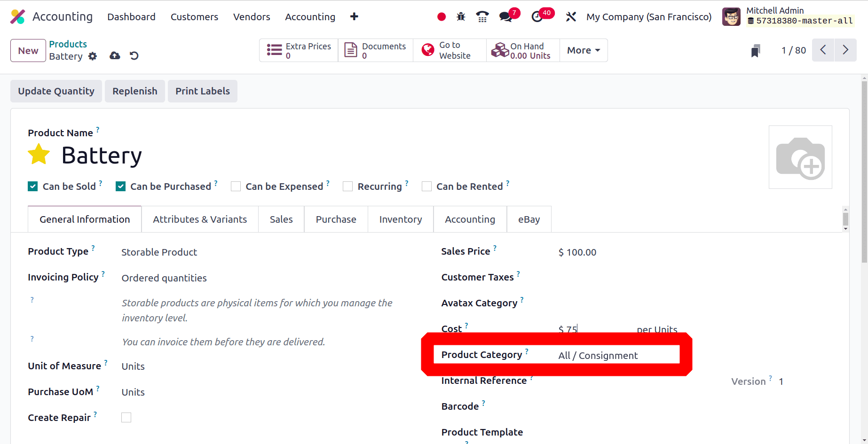Click the red recording dot icon
This screenshot has height=444, width=868.
click(x=441, y=17)
